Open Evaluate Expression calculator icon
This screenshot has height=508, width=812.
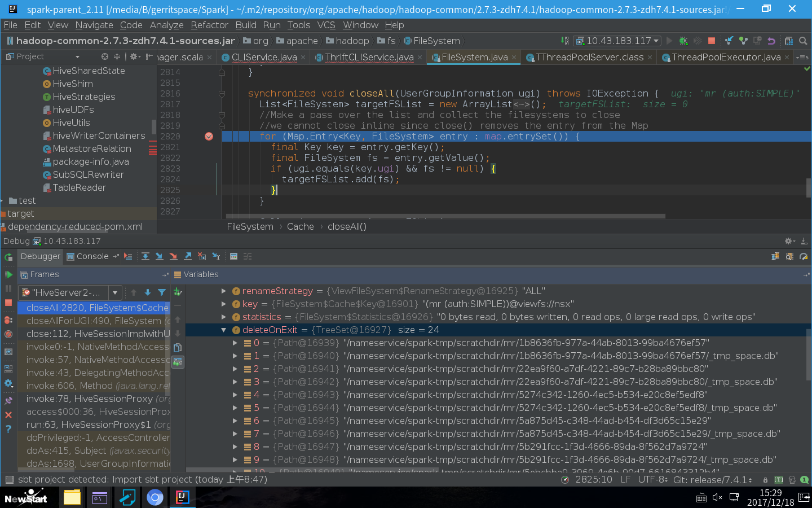coord(233,257)
